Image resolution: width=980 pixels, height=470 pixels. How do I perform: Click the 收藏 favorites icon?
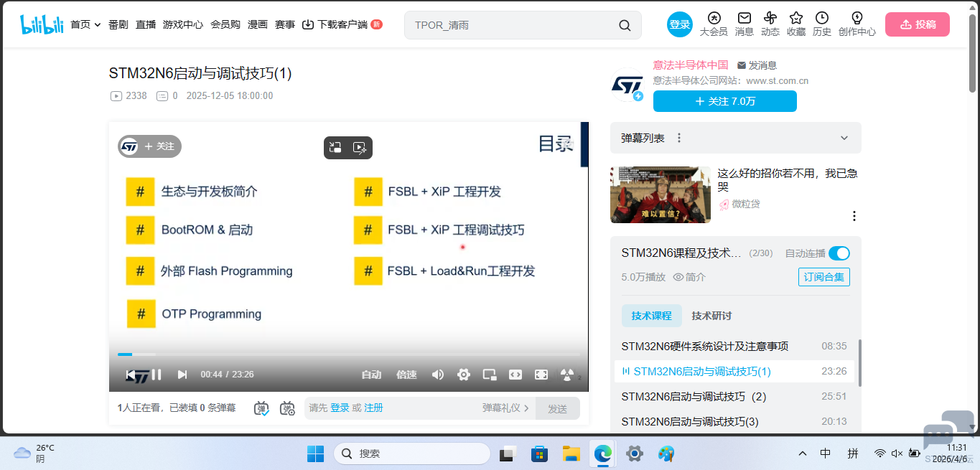click(795, 24)
